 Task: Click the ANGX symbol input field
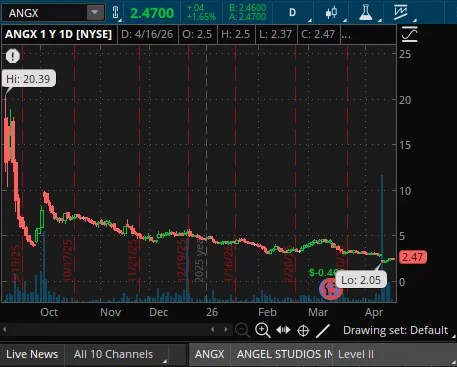pyautogui.click(x=45, y=13)
